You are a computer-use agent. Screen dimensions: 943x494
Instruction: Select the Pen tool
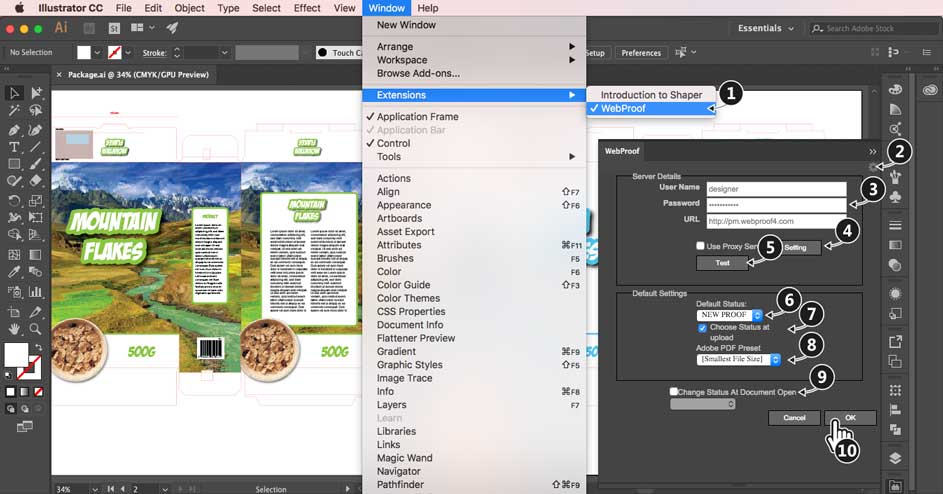14,130
